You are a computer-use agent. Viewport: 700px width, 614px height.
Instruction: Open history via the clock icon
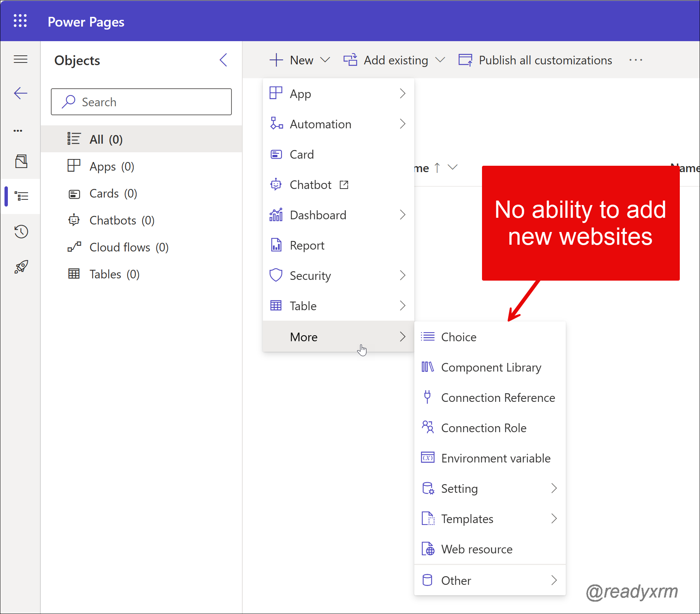point(21,232)
